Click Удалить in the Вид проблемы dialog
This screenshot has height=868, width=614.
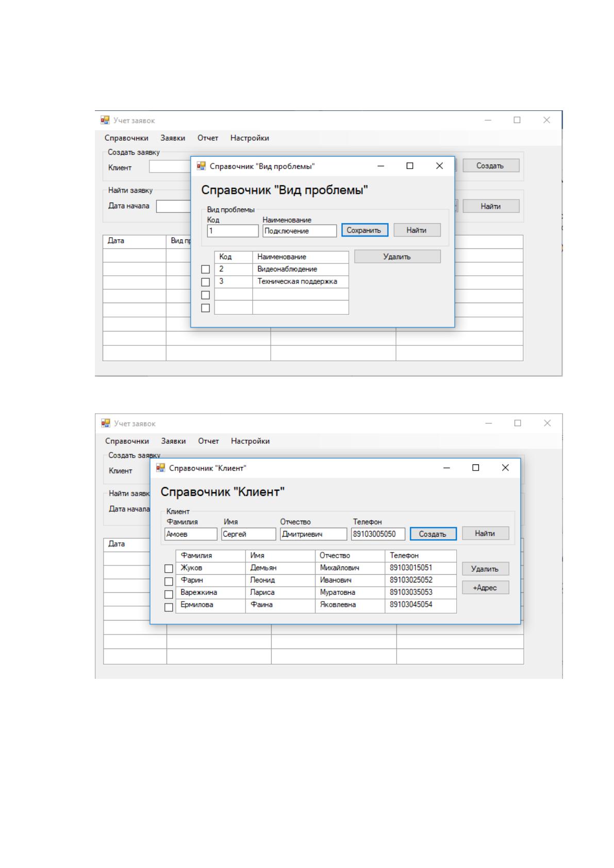[x=397, y=256]
